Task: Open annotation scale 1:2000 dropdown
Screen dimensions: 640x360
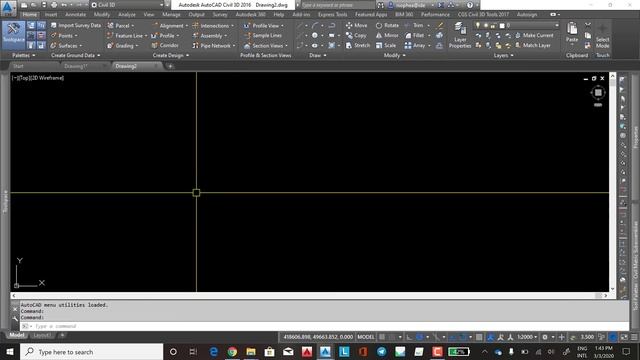Action: (x=526, y=337)
